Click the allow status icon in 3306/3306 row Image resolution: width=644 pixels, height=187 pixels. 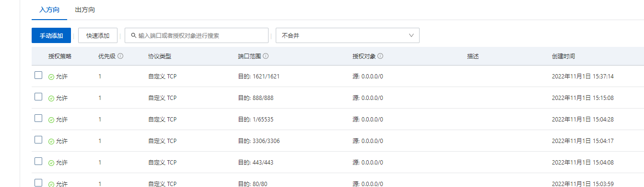51,141
